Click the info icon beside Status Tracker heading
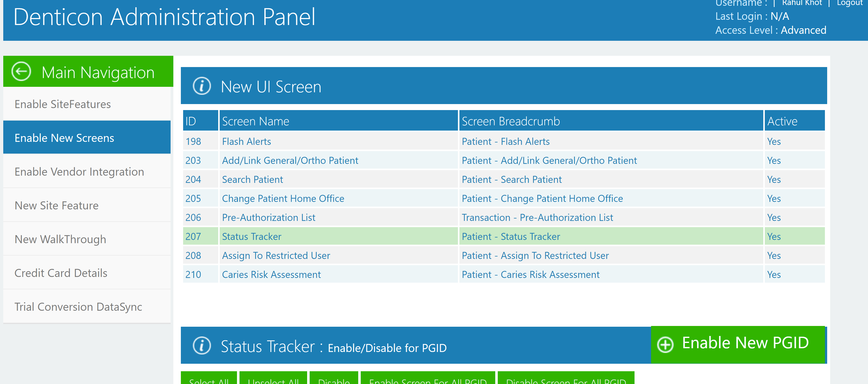Viewport: 868px width, 384px height. [202, 346]
